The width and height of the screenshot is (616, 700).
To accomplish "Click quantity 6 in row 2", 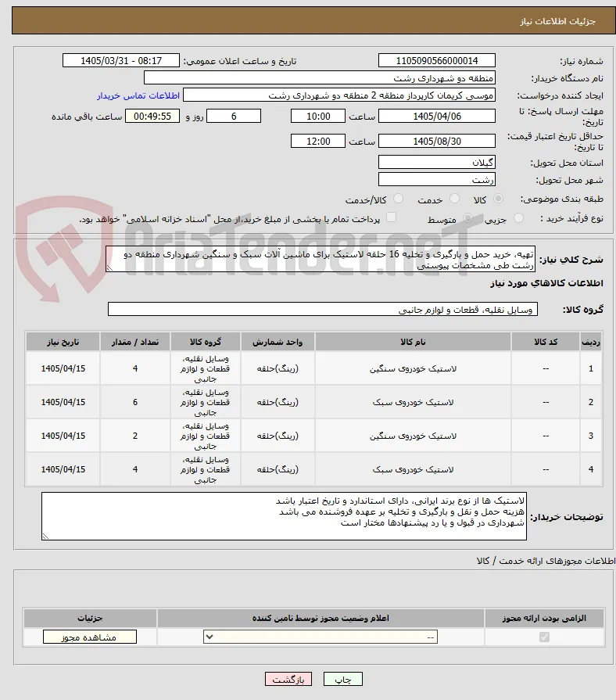I will [x=135, y=402].
